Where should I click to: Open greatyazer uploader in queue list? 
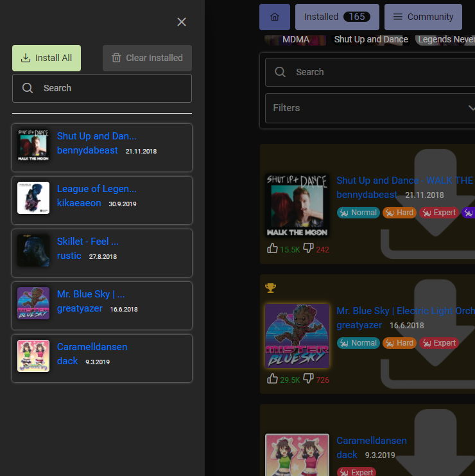point(80,308)
